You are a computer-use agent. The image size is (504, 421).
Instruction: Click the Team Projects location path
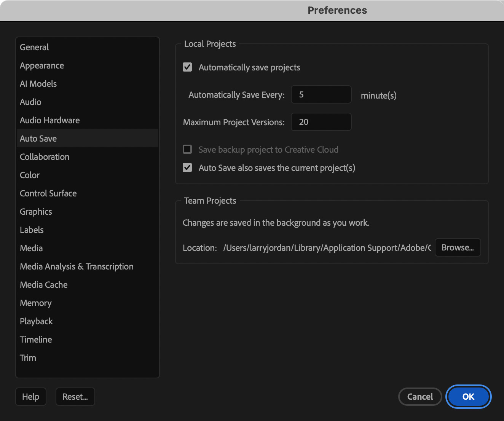tap(327, 248)
